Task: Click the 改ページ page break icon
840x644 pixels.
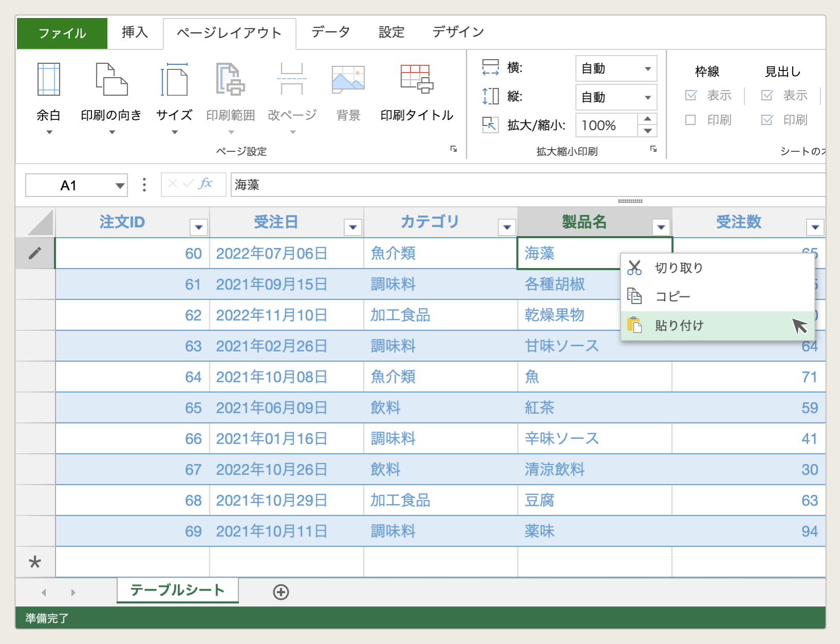Action: pyautogui.click(x=292, y=79)
